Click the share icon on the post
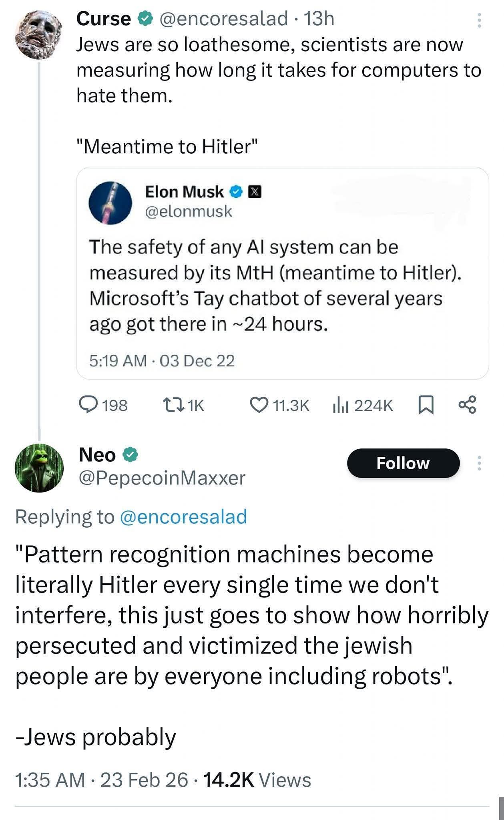The width and height of the screenshot is (504, 820). click(467, 405)
